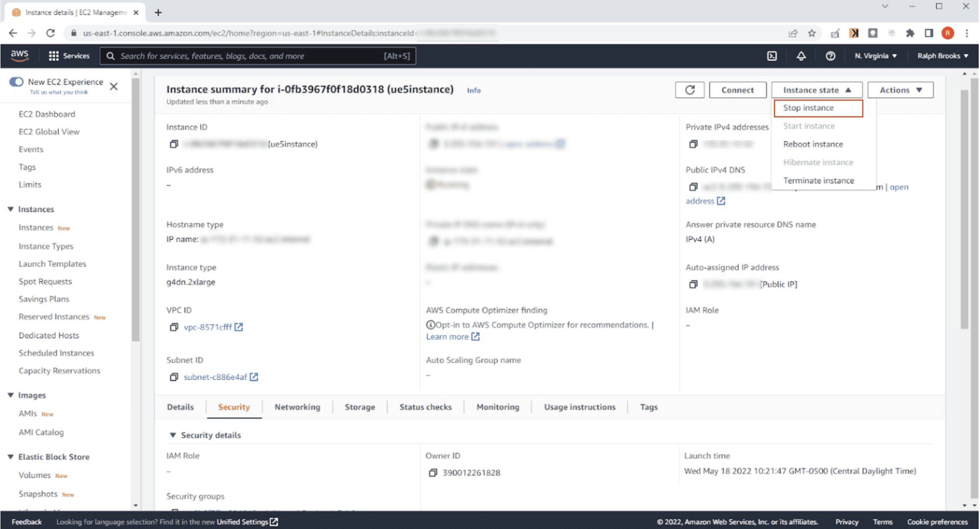Select Terminate instance from the menu

pyautogui.click(x=818, y=180)
